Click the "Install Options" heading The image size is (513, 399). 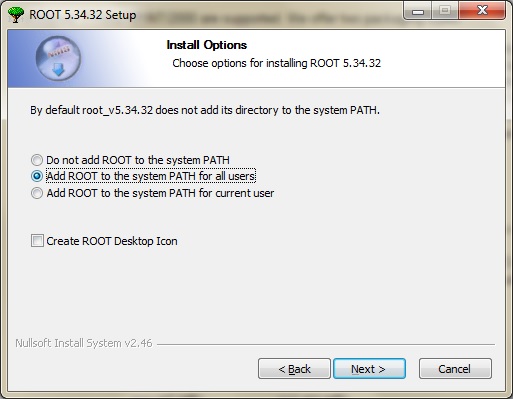click(207, 45)
